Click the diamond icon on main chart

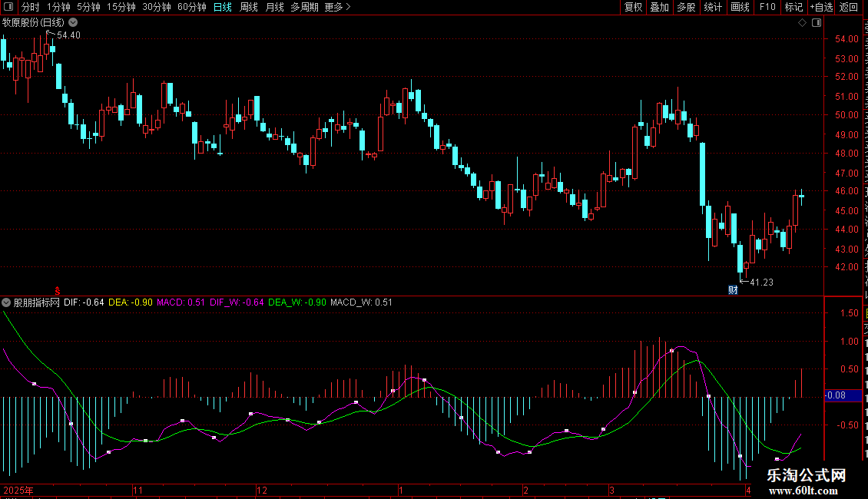(x=802, y=23)
